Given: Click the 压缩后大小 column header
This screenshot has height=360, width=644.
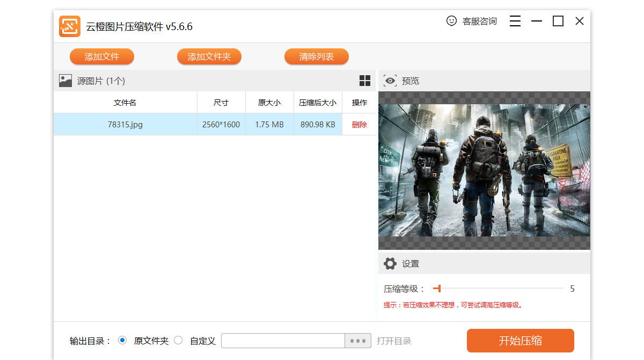Looking at the screenshot, I should click(x=318, y=102).
